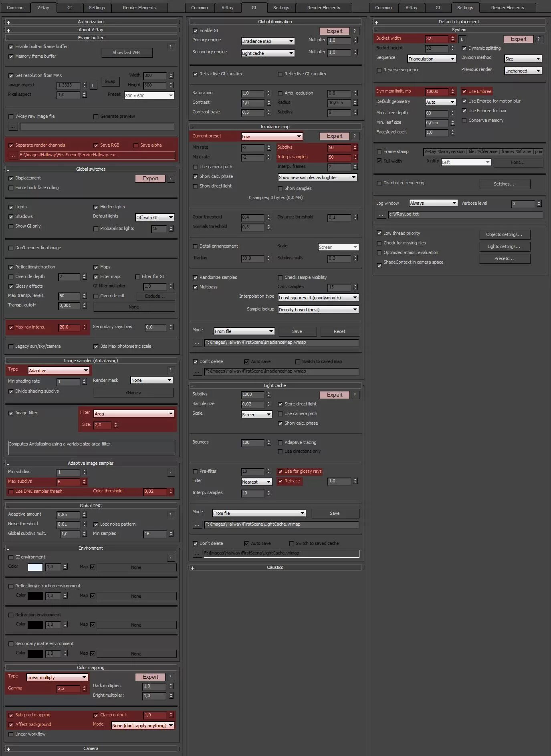Adjust the Max ray intens. spinner arrows
Image resolution: width=551 pixels, height=756 pixels.
point(84,327)
